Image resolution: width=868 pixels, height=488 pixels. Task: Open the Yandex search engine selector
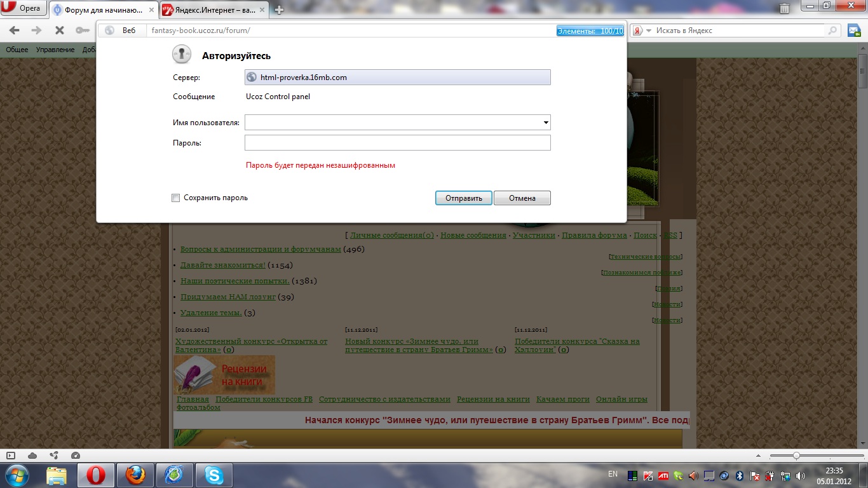tap(642, 30)
